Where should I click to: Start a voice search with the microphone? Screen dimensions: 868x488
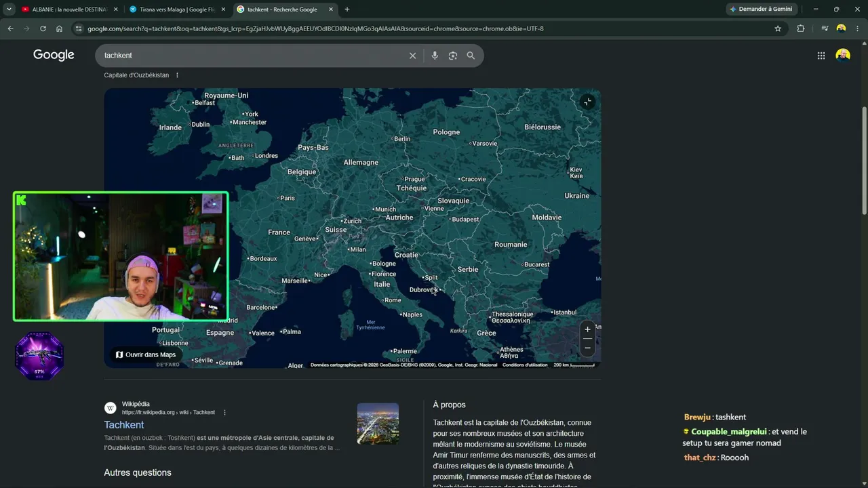coord(435,56)
